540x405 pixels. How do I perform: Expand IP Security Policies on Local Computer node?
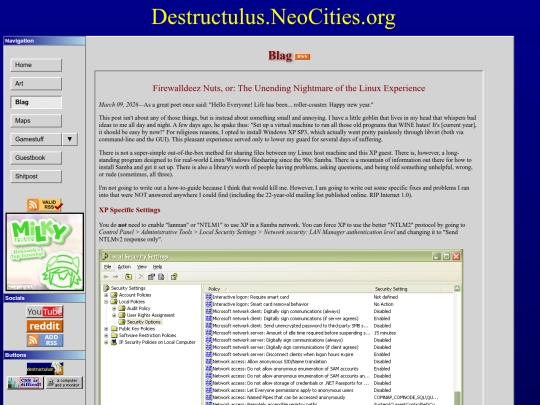(106, 342)
